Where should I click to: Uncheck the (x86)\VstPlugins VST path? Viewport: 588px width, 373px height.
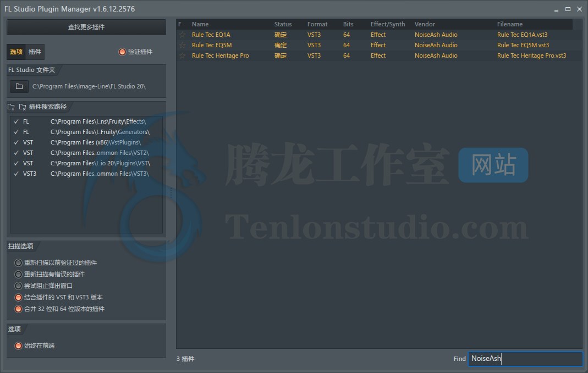pyautogui.click(x=16, y=143)
